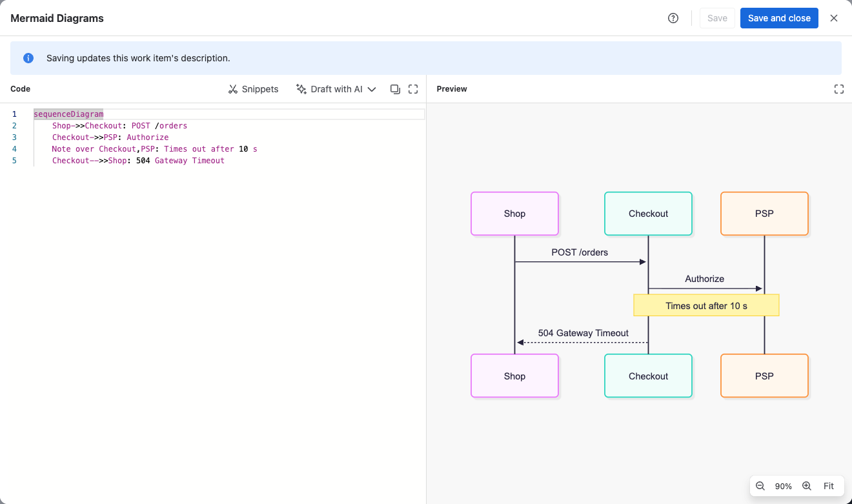The height and width of the screenshot is (504, 852).
Task: Click Save and close button
Action: click(x=779, y=18)
